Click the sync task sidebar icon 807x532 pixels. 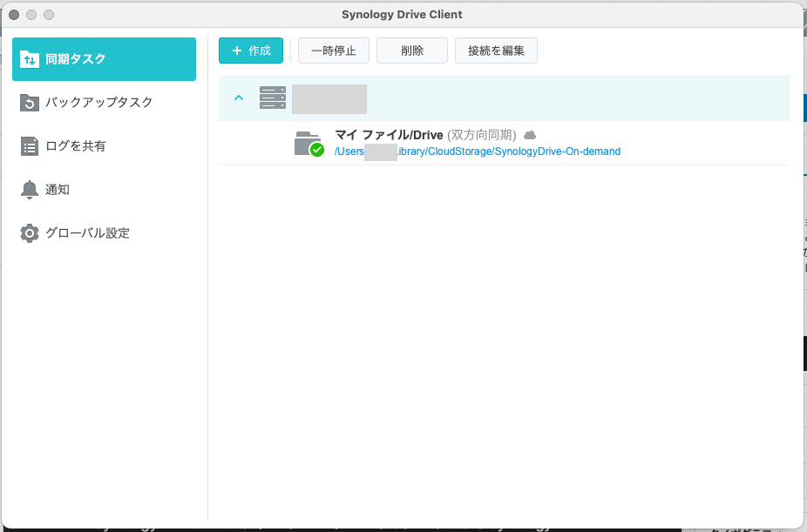coord(29,59)
